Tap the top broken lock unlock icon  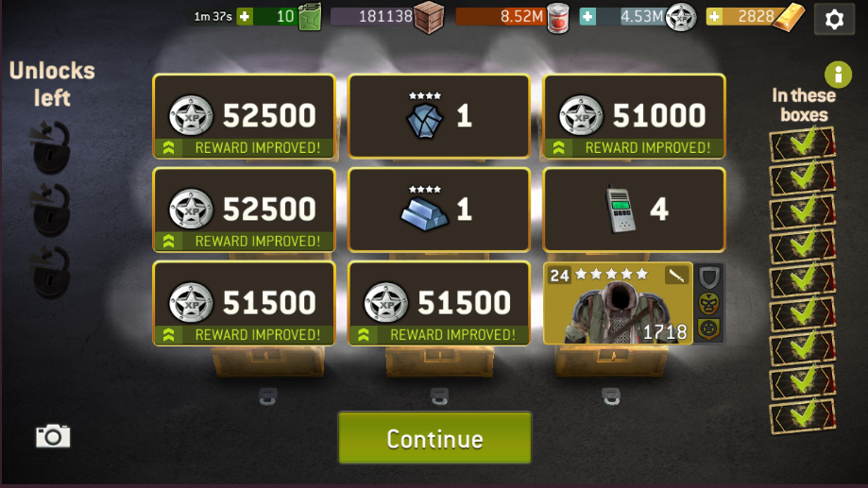click(x=50, y=148)
